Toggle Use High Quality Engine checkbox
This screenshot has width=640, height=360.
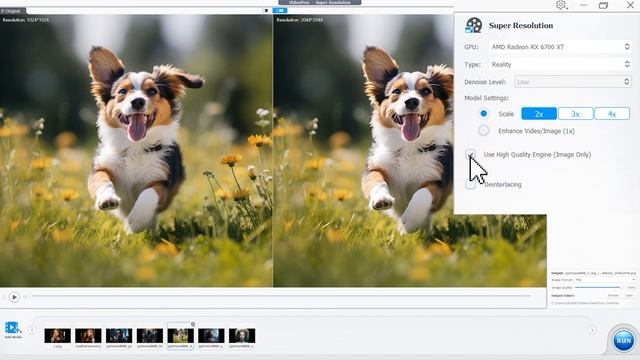(x=470, y=154)
